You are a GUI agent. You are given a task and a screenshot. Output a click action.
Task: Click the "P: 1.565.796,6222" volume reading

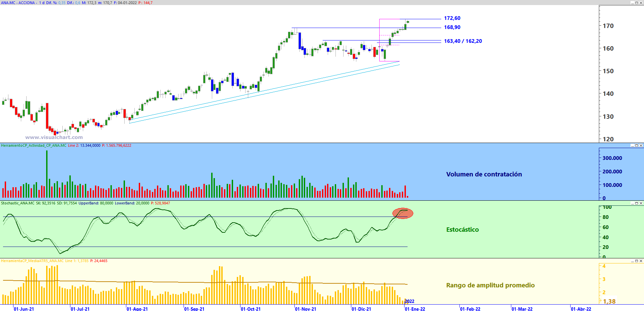(117, 145)
